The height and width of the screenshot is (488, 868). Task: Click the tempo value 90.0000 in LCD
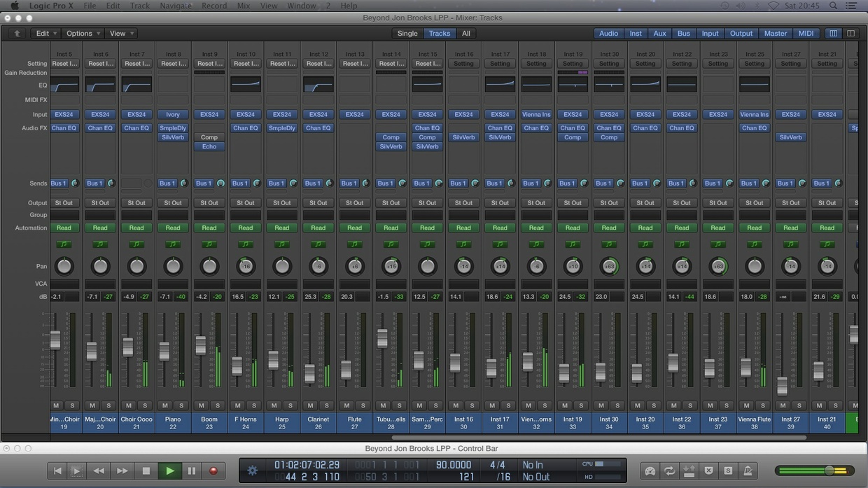tap(453, 465)
